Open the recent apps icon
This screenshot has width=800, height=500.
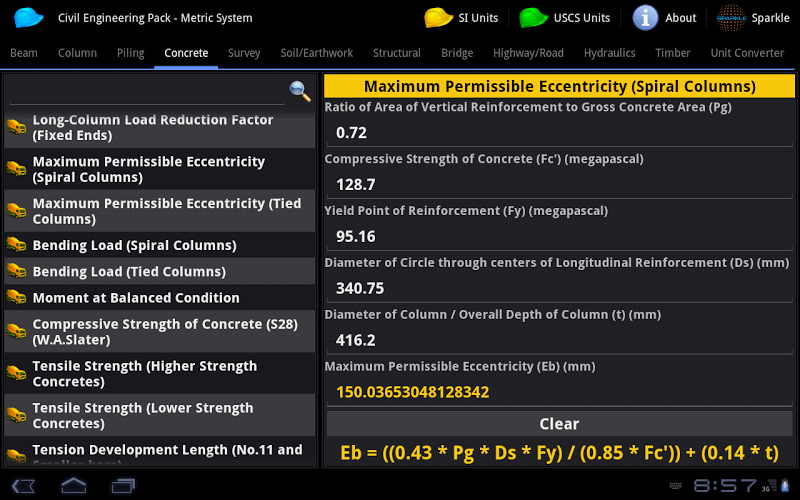[x=123, y=486]
